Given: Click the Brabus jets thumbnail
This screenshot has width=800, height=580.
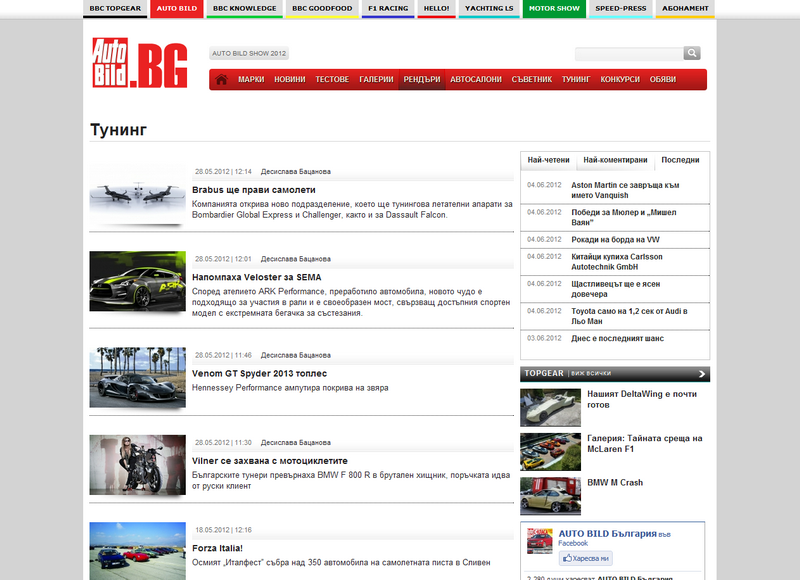Looking at the screenshot, I should [137, 194].
